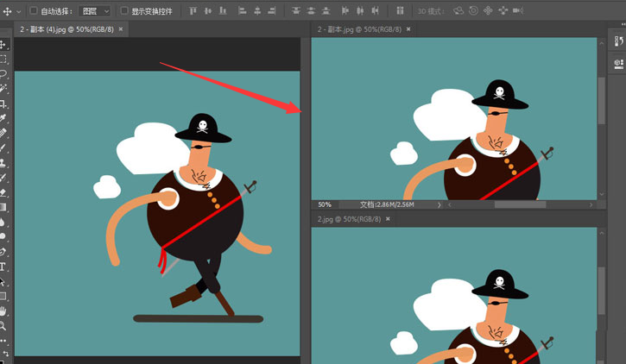626x364 pixels.
Task: Click Distribute Horizontal Centers icon
Action: [360, 11]
